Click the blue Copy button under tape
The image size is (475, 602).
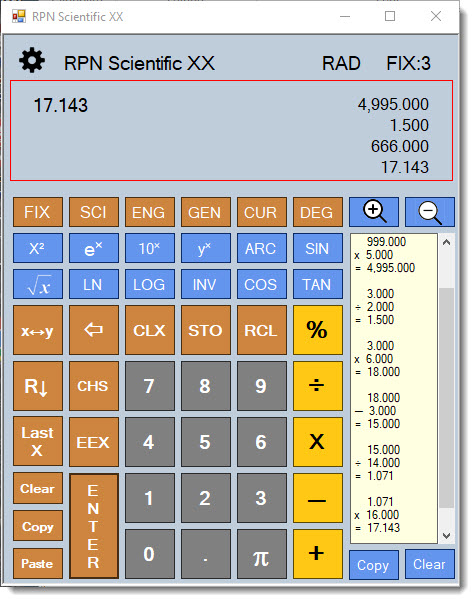click(x=374, y=564)
